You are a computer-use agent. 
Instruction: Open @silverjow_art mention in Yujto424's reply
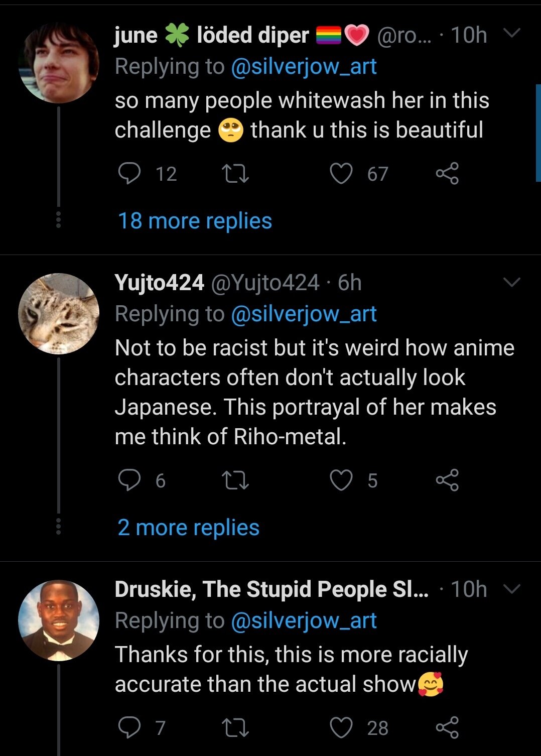point(304,314)
